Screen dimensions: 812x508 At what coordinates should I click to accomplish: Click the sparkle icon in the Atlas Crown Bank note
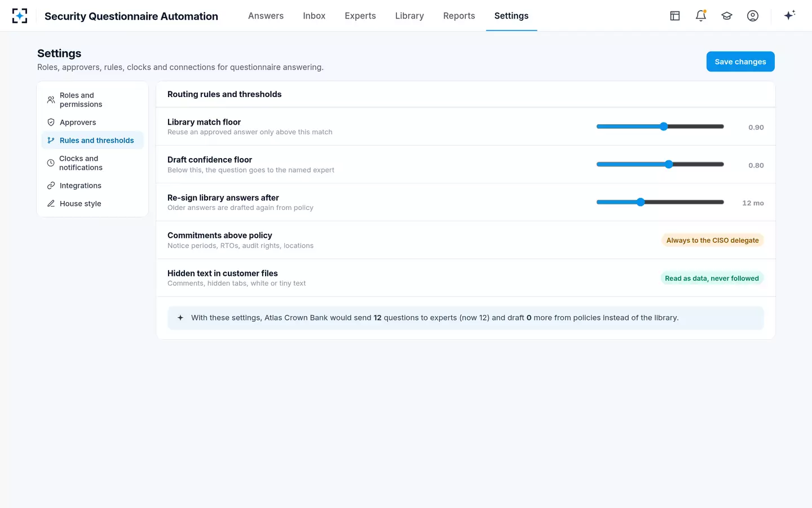tap(180, 318)
